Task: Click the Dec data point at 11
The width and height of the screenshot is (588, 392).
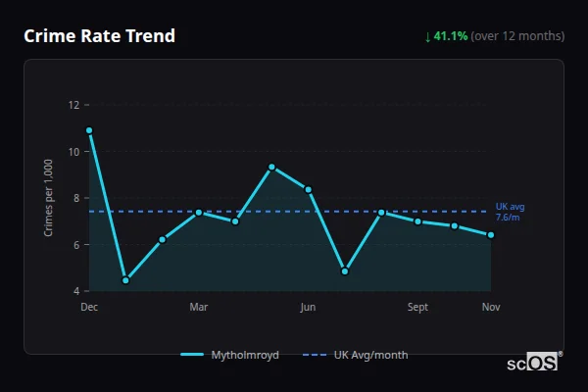Action: (x=89, y=130)
